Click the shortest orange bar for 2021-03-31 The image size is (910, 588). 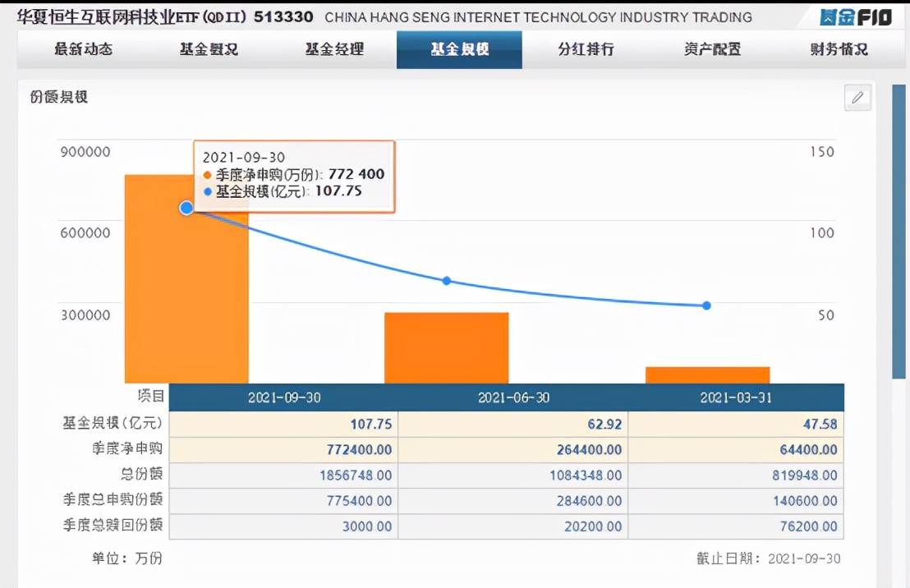click(707, 374)
